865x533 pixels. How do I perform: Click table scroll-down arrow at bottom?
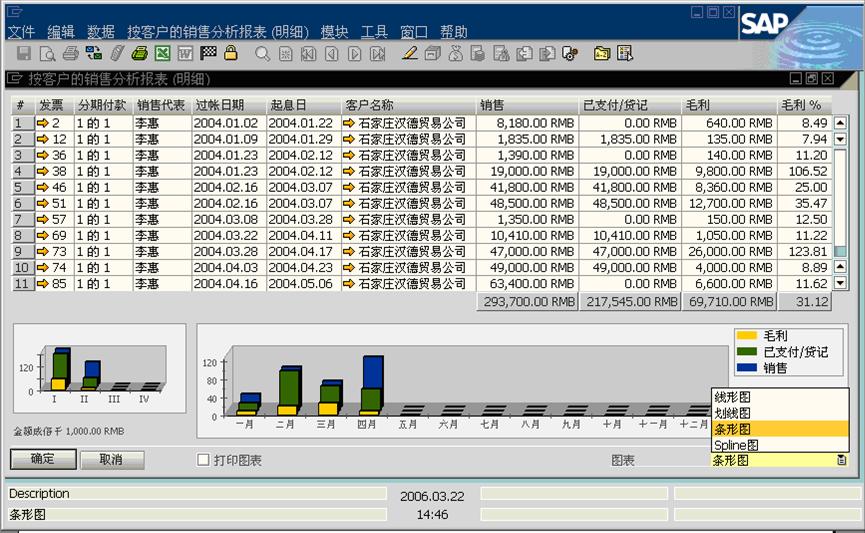[x=840, y=283]
